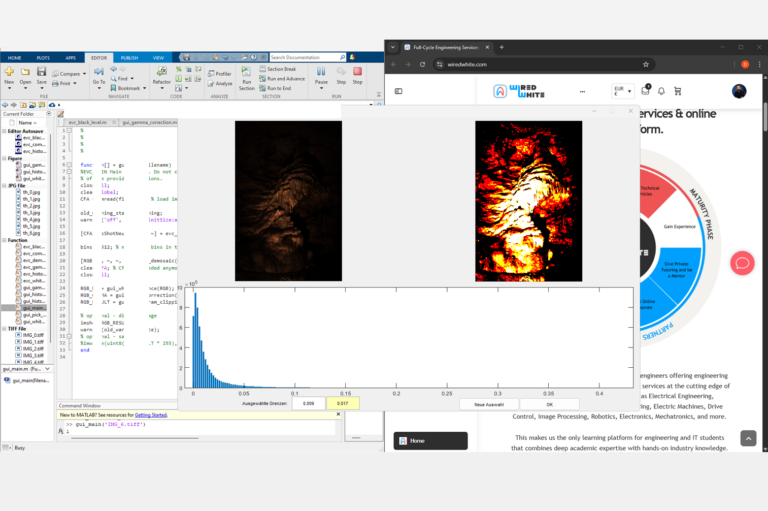The height and width of the screenshot is (511, 768).
Task: Collapse the Function group
Action: click(x=4, y=240)
